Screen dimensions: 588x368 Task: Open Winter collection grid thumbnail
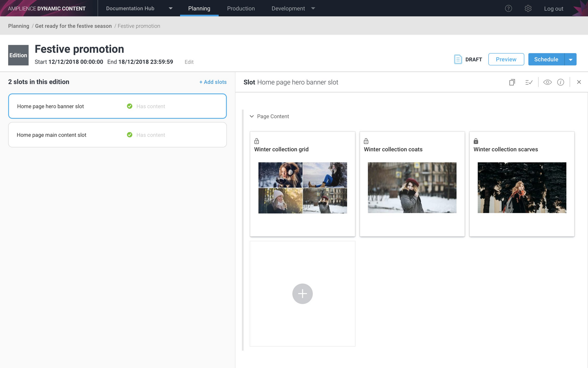pos(302,188)
